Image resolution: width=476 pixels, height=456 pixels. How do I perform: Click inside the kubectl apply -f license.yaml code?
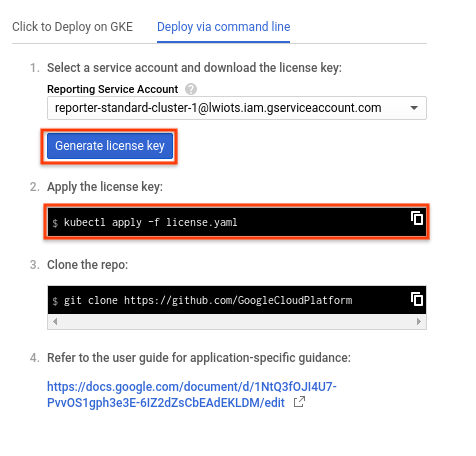[x=150, y=222]
